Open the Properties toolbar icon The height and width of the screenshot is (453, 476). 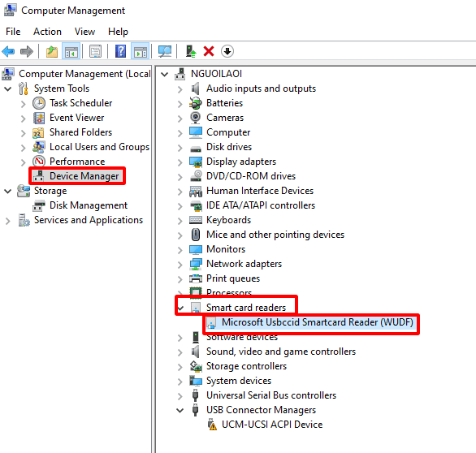coord(96,51)
